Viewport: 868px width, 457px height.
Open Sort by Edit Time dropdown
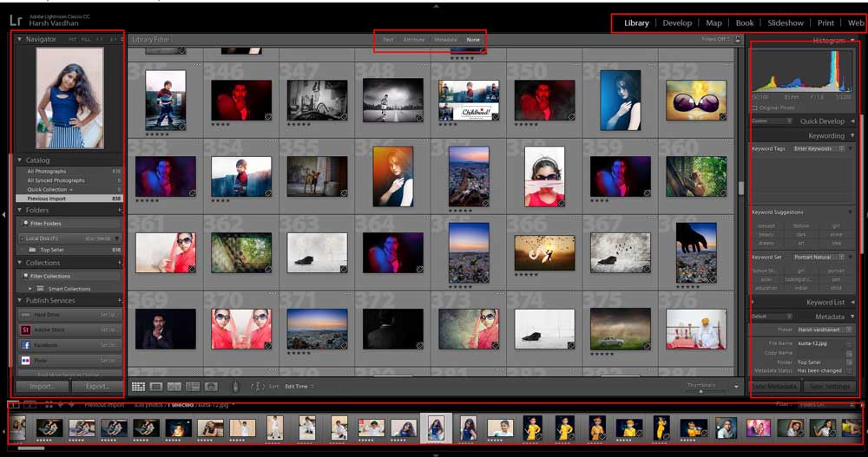[x=299, y=387]
